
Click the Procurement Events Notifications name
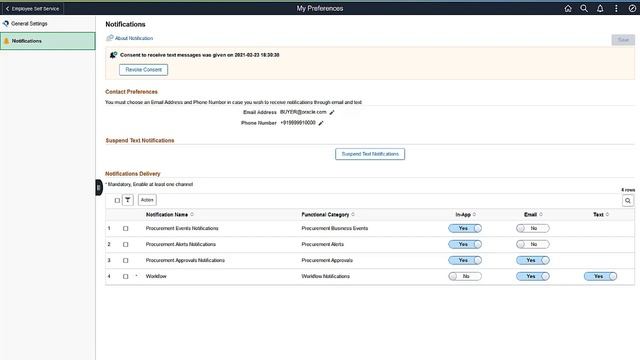(x=182, y=228)
